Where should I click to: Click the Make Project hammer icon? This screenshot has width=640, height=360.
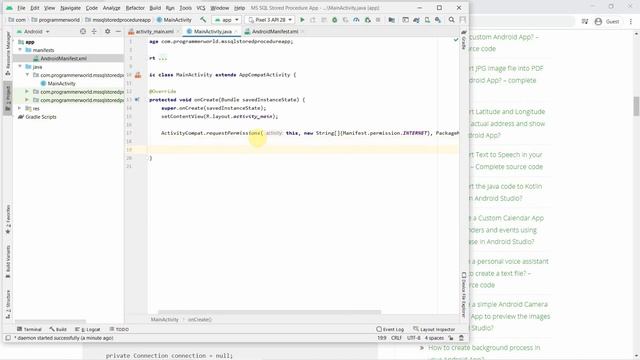pos(203,20)
